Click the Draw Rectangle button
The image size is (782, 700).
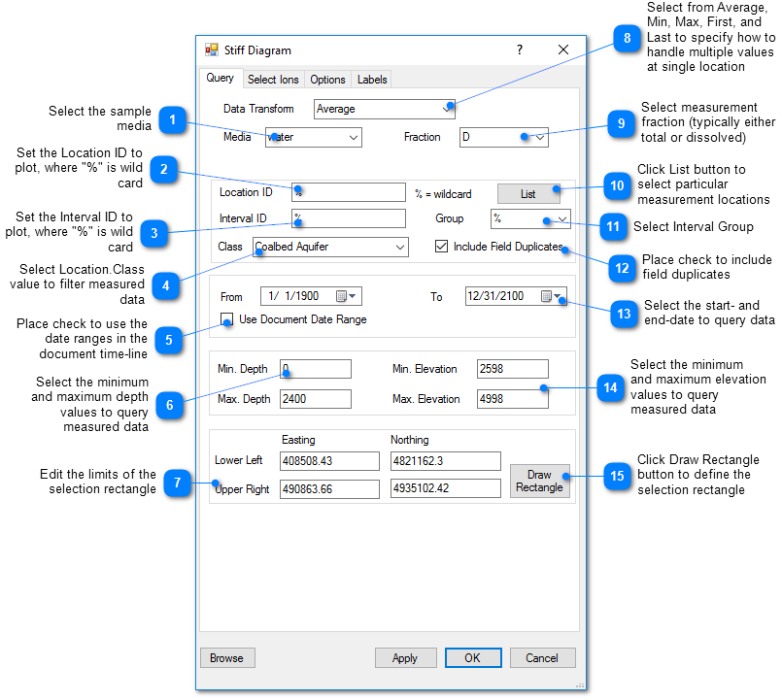(x=539, y=481)
